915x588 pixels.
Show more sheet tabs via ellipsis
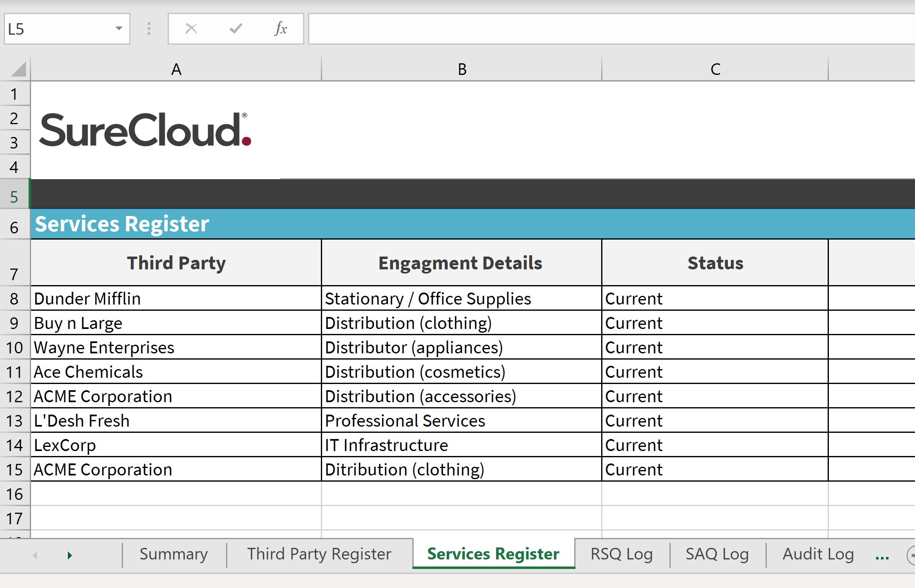click(882, 557)
